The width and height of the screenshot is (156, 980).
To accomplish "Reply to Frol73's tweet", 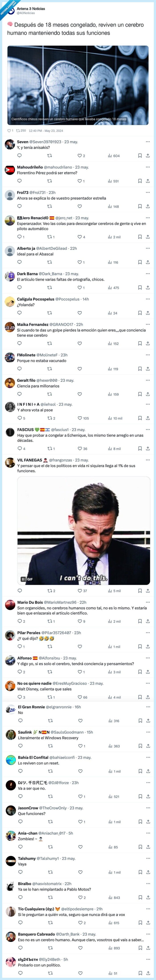I will (x=19, y=206).
